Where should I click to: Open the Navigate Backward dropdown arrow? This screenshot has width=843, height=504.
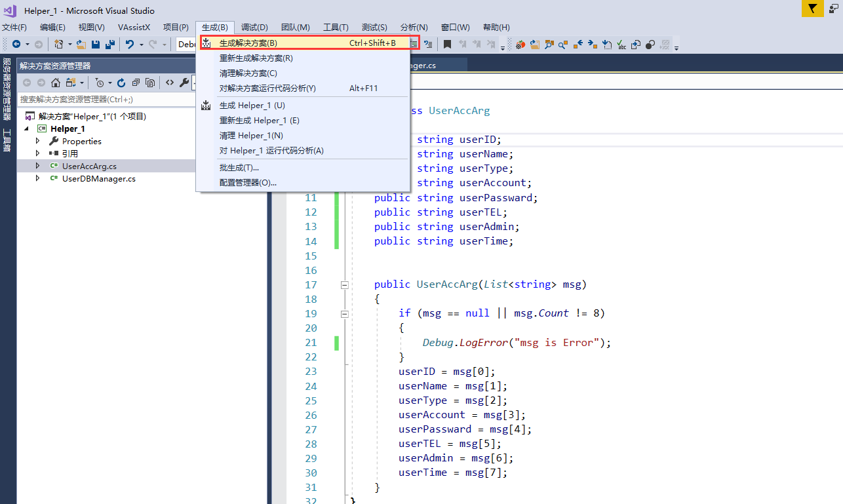point(27,45)
